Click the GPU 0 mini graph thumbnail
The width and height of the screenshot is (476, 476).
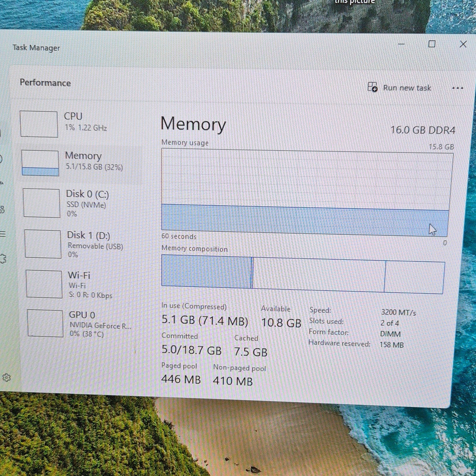tap(46, 323)
